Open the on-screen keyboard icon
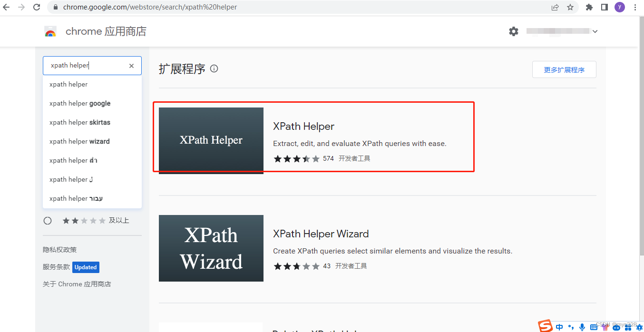This screenshot has width=644, height=332. pyautogui.click(x=594, y=327)
